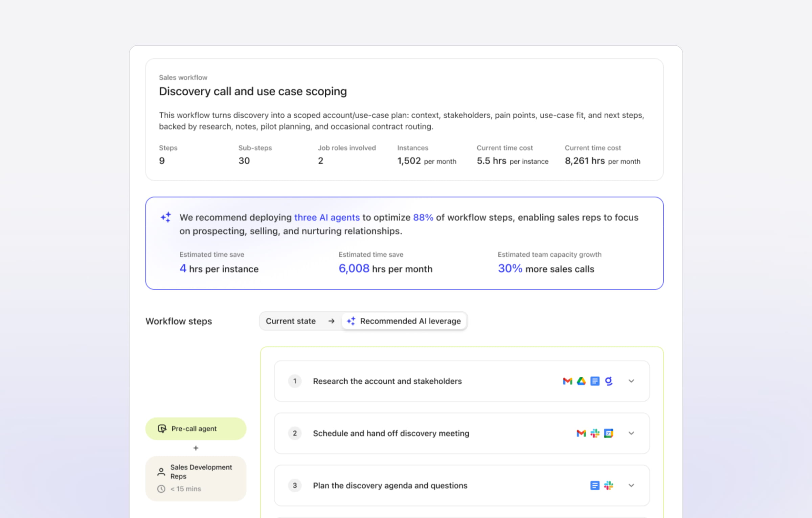Click the Job roles involved value 2

pos(321,161)
